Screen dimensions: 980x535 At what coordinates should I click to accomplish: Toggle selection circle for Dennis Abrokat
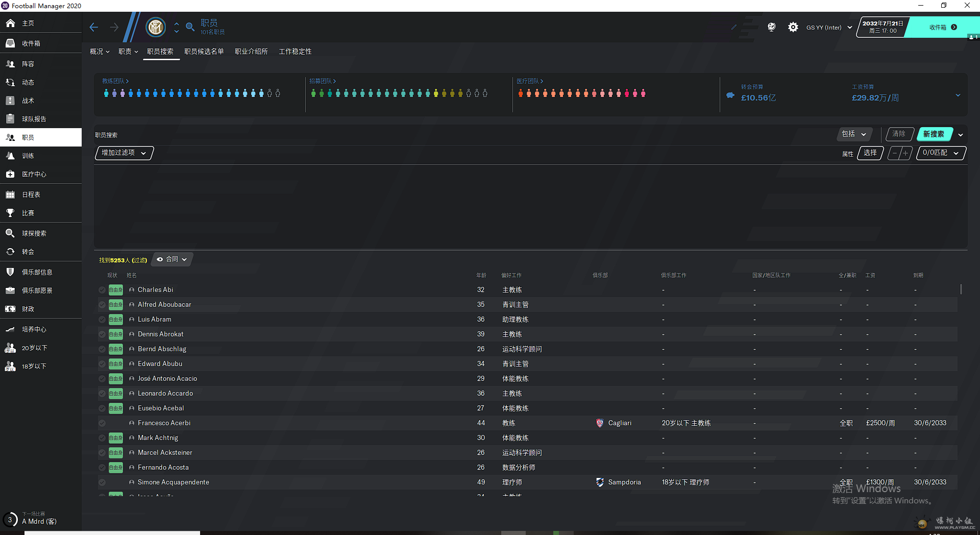pyautogui.click(x=102, y=334)
